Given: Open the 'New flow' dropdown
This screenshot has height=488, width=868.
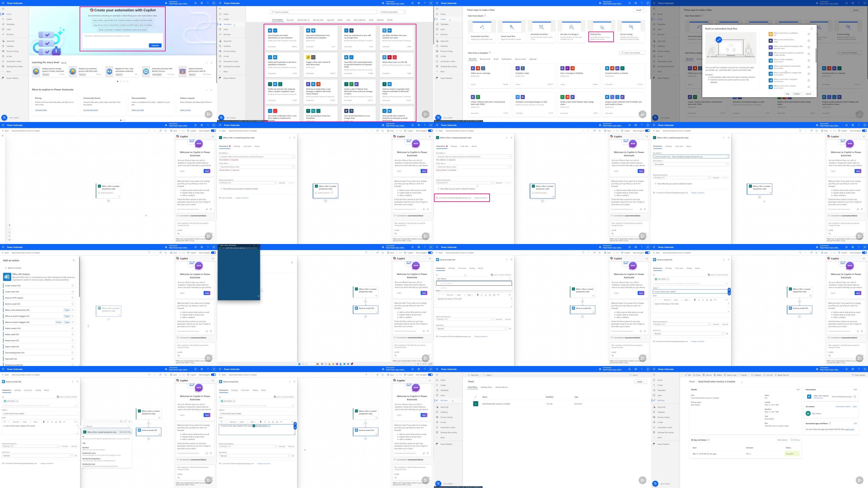Looking at the screenshot, I should pos(474,375).
